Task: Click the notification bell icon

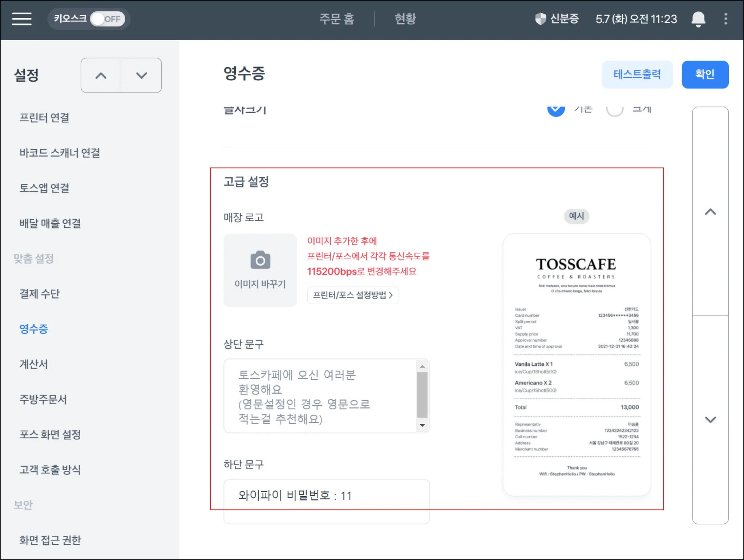Action: [x=698, y=19]
